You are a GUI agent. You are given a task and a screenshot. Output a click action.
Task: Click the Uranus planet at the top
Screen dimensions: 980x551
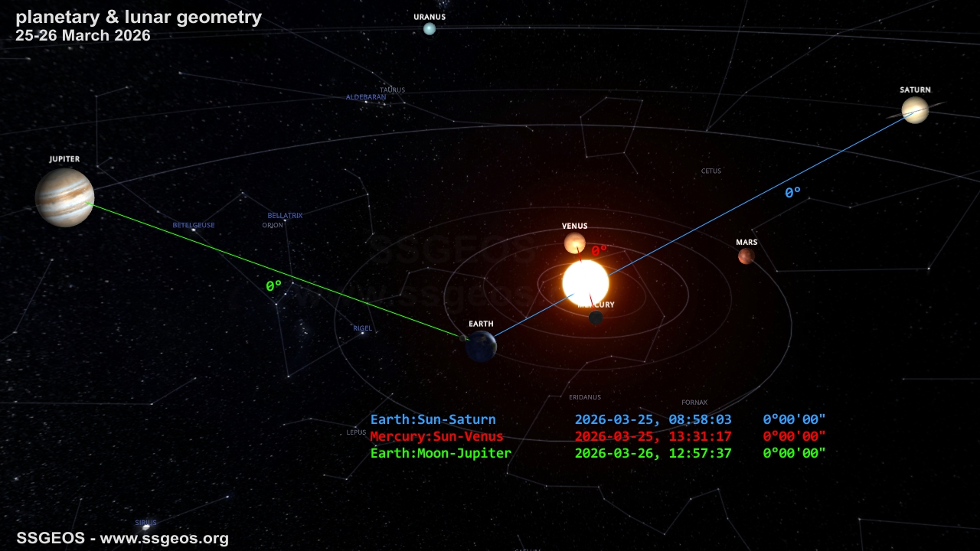(x=429, y=28)
